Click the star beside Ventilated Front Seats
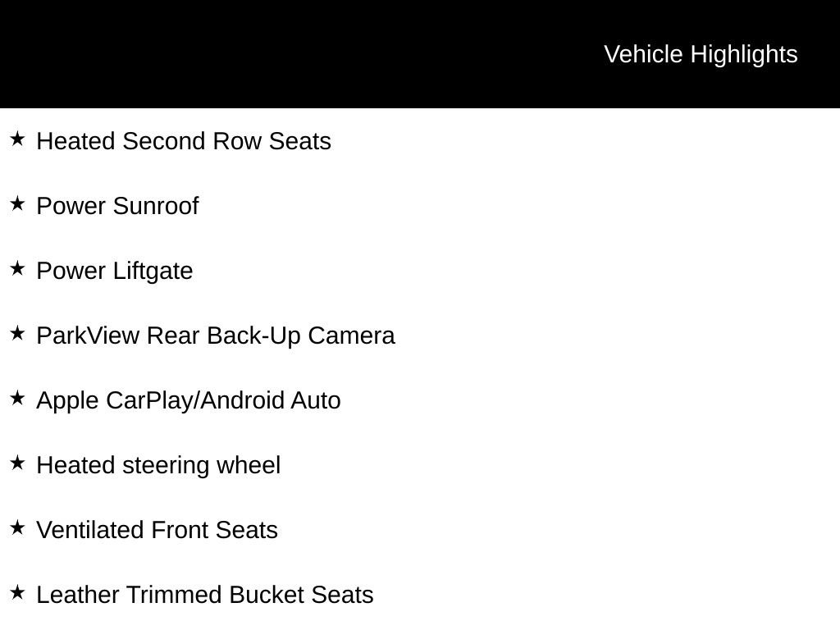Screen dimensions: 840x630 click(x=17, y=528)
